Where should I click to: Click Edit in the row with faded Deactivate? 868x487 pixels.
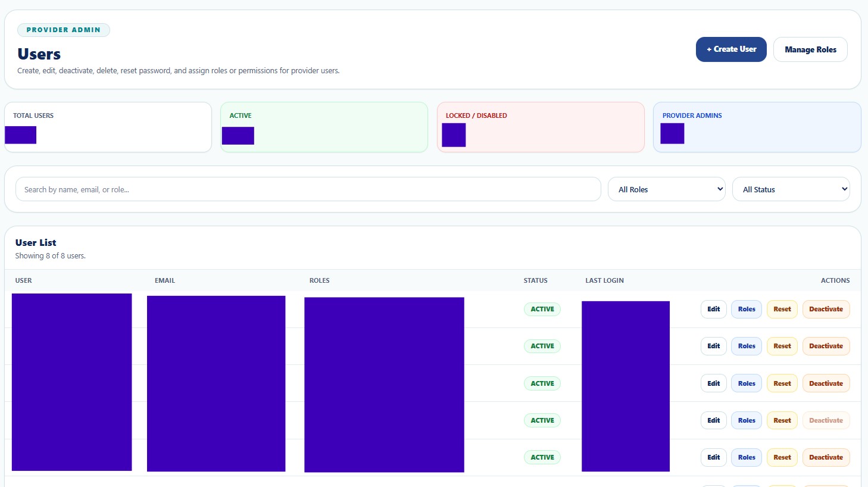click(x=714, y=420)
